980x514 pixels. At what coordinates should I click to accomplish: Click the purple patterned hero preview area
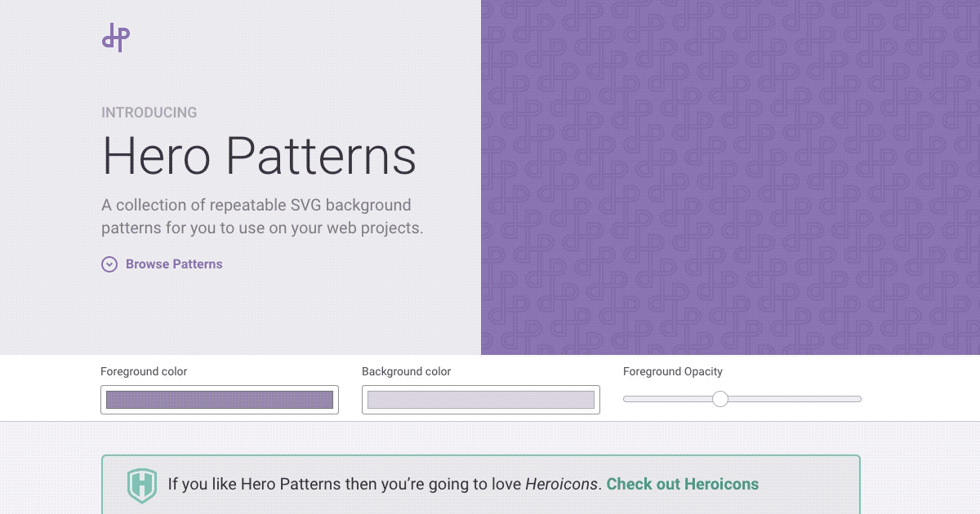pos(731,178)
